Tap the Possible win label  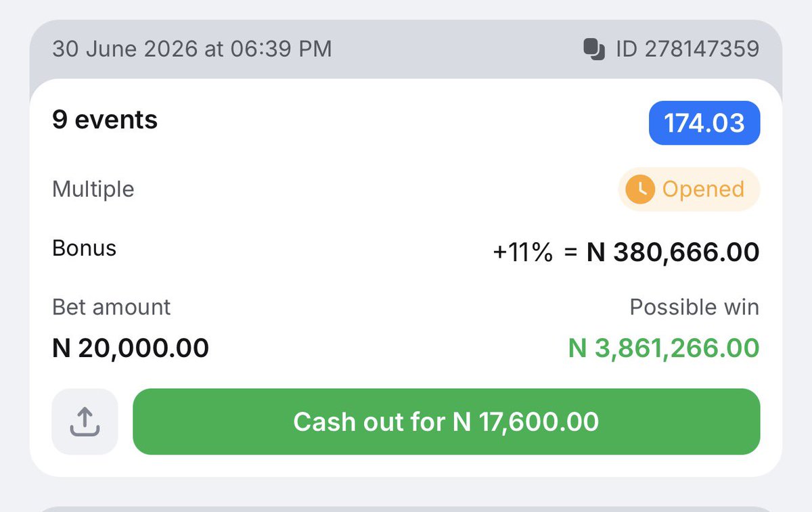click(x=694, y=308)
